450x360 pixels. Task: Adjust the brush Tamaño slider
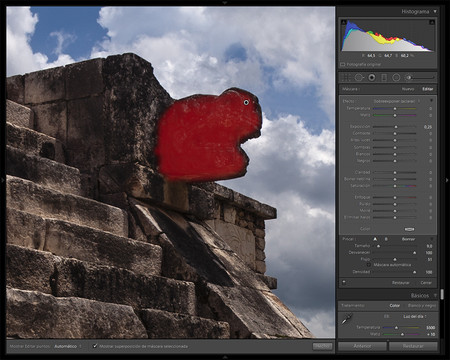[394, 246]
